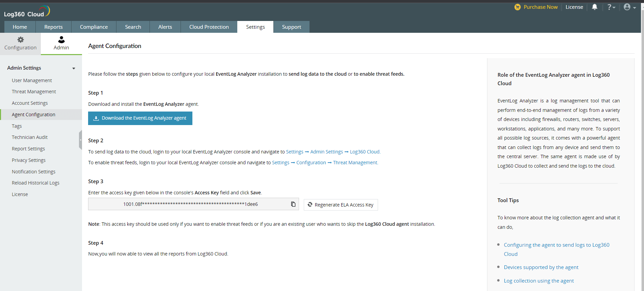Viewport: 644px width, 291px height.
Task: Open Privacy Settings
Action: (x=29, y=160)
